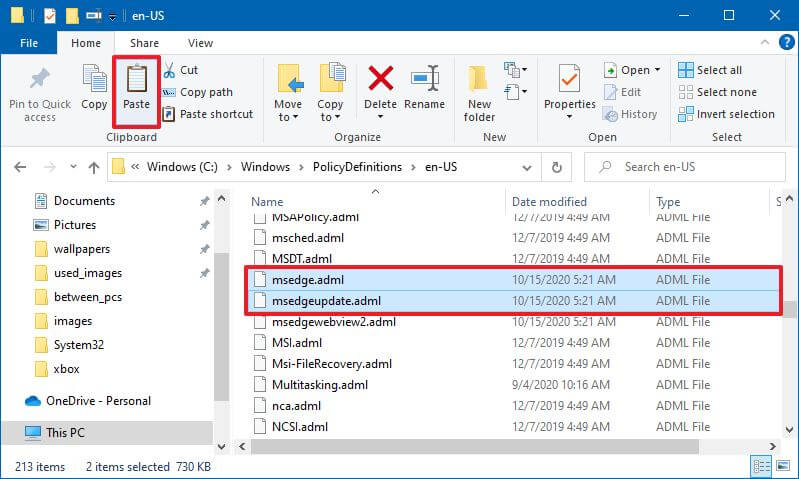
Task: Click Copy path in Clipboard group
Action: tap(198, 92)
